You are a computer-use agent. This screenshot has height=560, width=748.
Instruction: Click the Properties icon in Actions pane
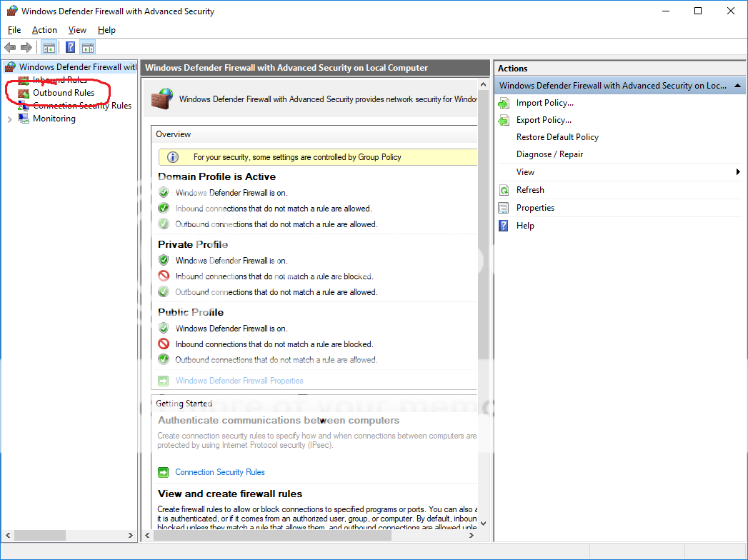[503, 208]
